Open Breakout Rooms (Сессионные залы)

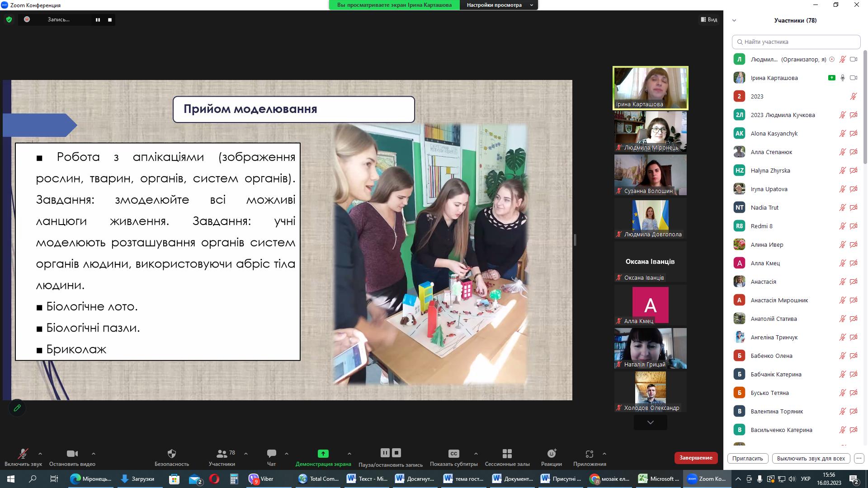[x=507, y=454]
